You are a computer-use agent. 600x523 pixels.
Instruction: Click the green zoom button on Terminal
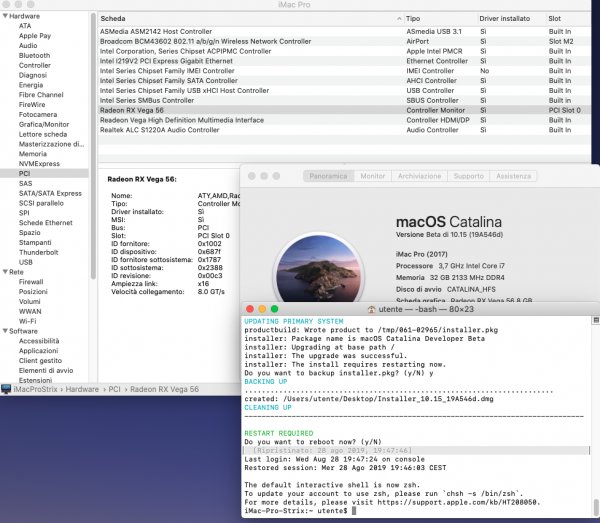tap(275, 310)
